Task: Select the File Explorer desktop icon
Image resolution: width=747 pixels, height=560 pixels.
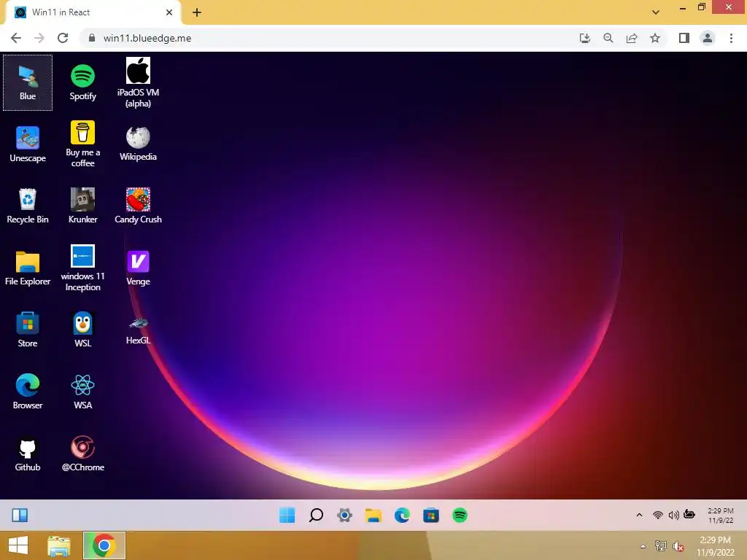Action: coord(28,268)
